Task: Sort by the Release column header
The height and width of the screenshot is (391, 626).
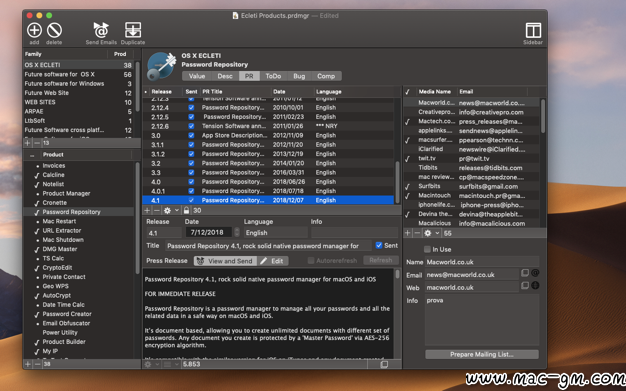Action: point(161,91)
